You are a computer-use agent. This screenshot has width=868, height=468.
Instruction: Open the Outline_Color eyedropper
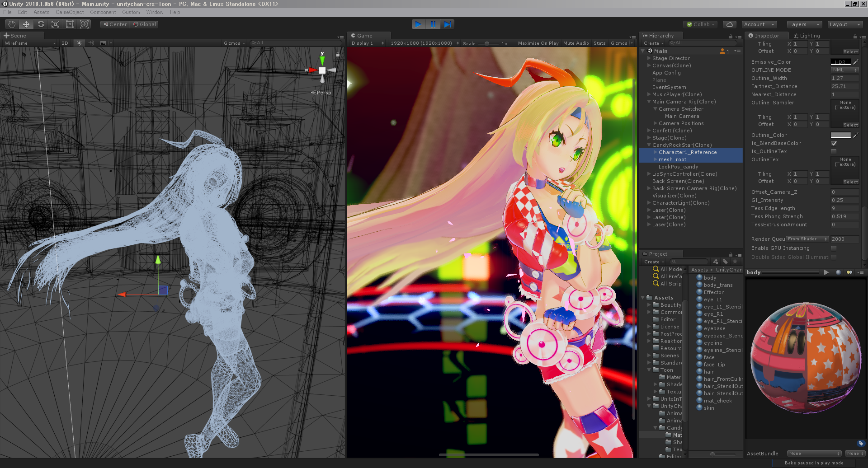856,135
